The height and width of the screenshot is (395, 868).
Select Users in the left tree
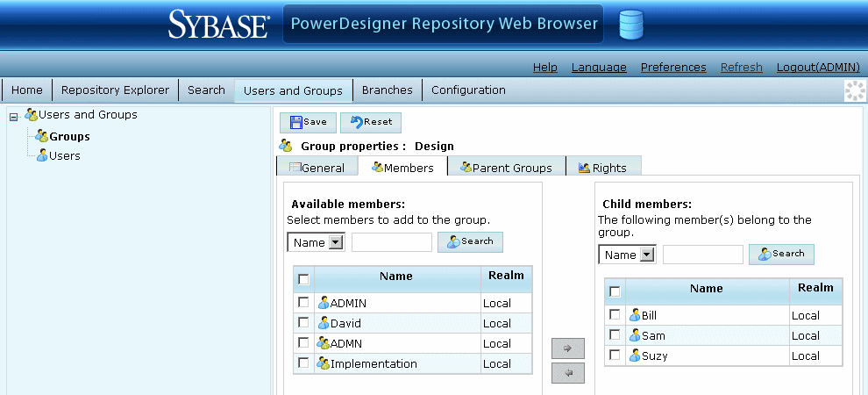point(64,155)
